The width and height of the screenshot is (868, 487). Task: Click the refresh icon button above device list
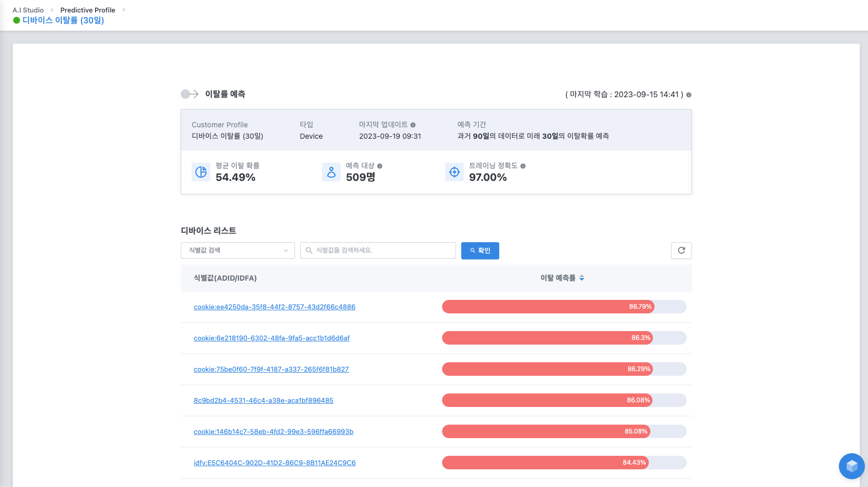[x=681, y=251]
